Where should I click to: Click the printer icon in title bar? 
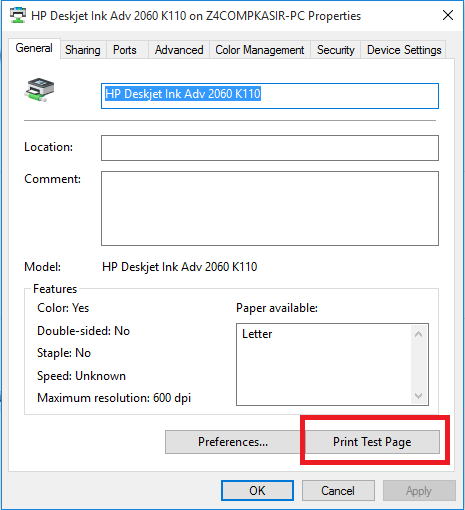coord(18,15)
